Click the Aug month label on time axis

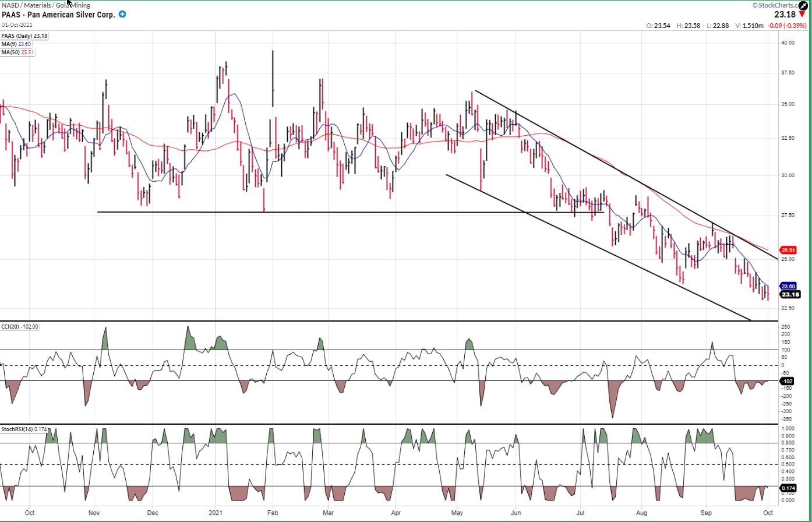tap(642, 513)
